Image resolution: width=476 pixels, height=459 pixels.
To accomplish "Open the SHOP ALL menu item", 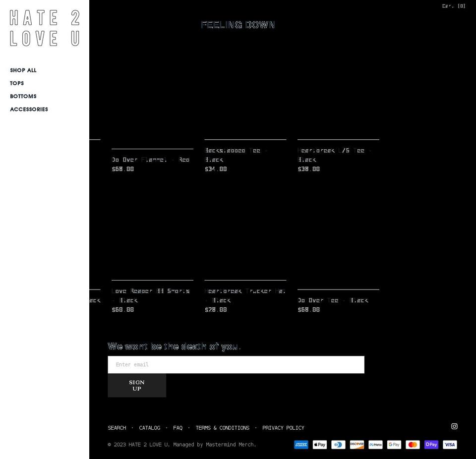I will [23, 70].
